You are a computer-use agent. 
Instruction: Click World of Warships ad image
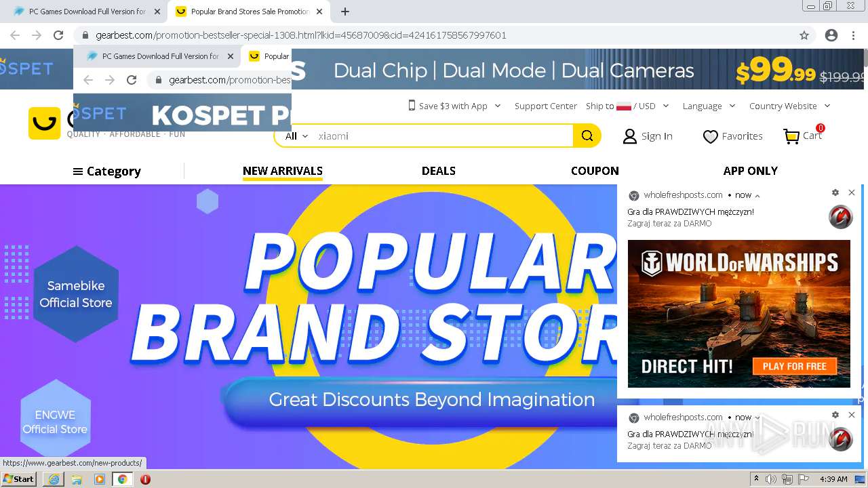pyautogui.click(x=739, y=314)
